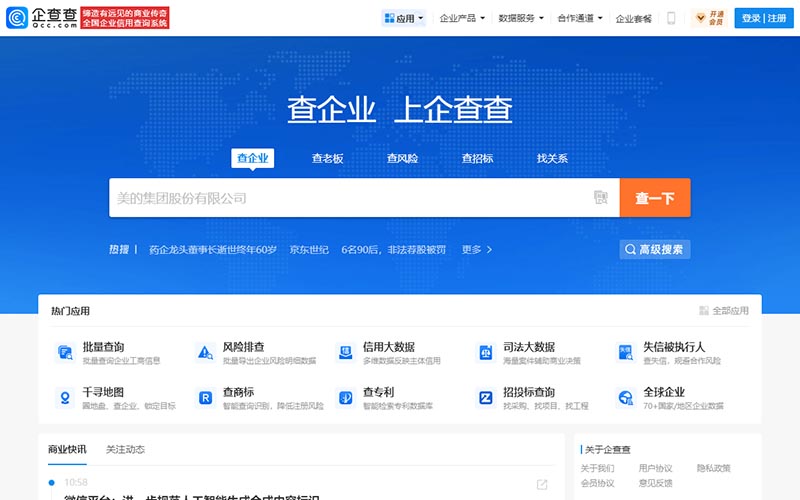The width and height of the screenshot is (800, 500).
Task: Click the 批量查询 app icon
Action: 65,353
